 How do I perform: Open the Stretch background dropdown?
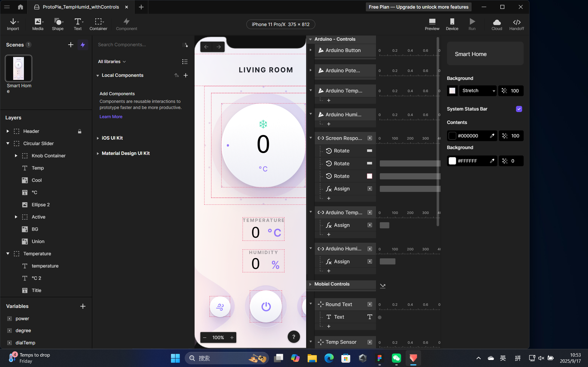coord(478,91)
